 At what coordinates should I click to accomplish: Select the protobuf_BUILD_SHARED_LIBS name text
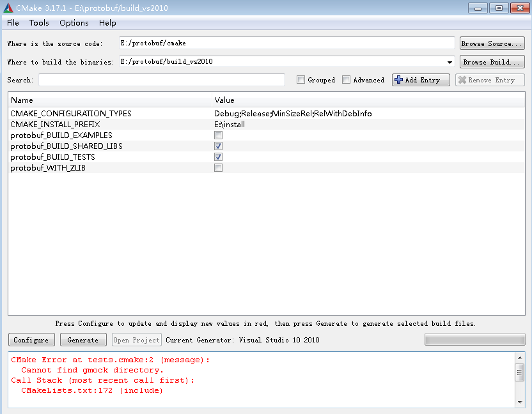(x=66, y=146)
